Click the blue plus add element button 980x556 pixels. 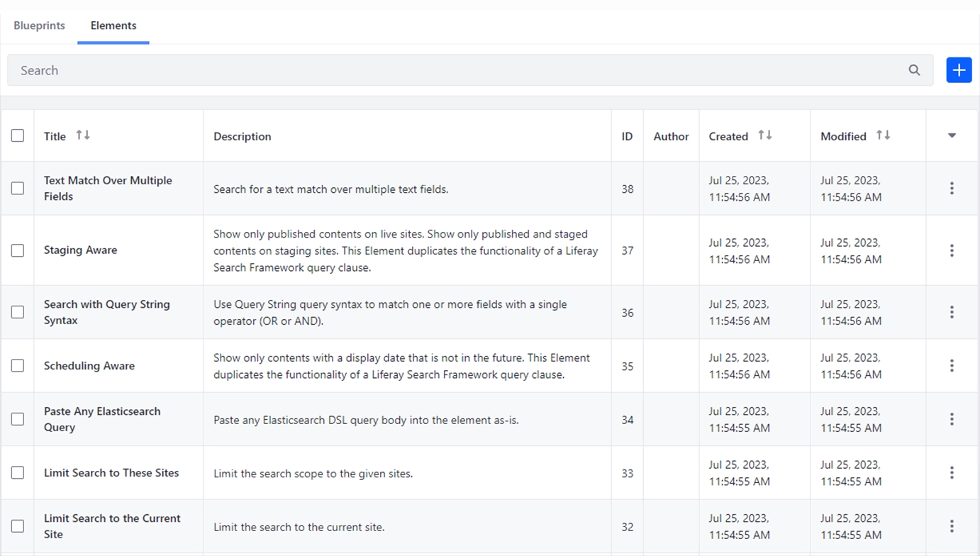(959, 70)
